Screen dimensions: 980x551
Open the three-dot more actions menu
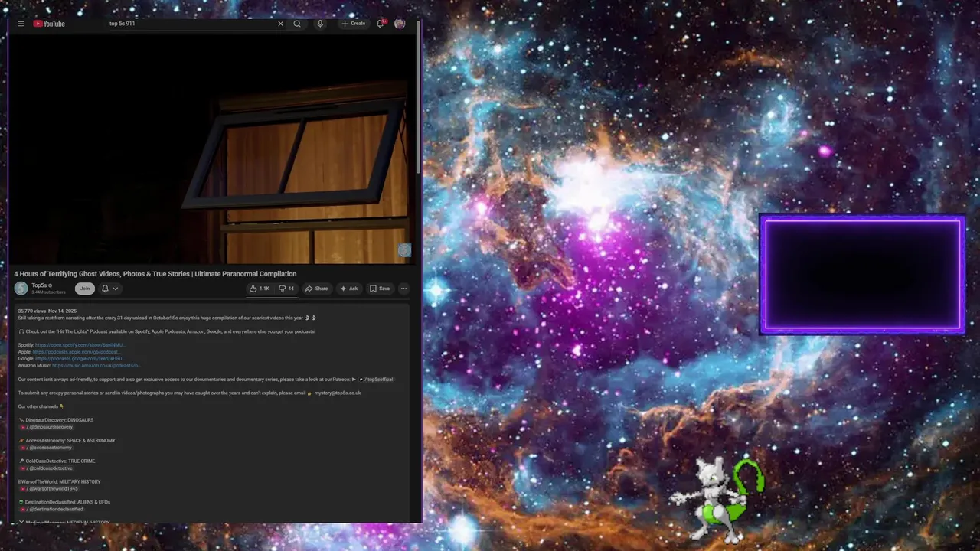(x=403, y=289)
